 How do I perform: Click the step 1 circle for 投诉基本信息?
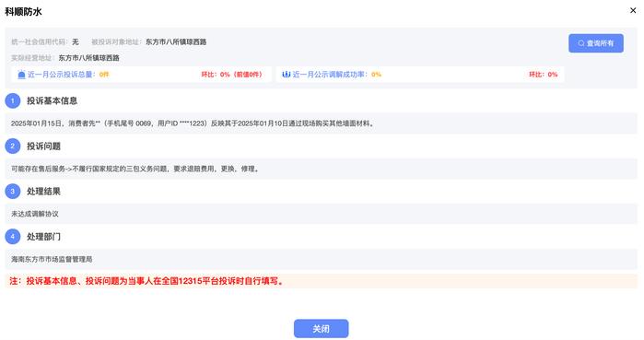[13, 100]
